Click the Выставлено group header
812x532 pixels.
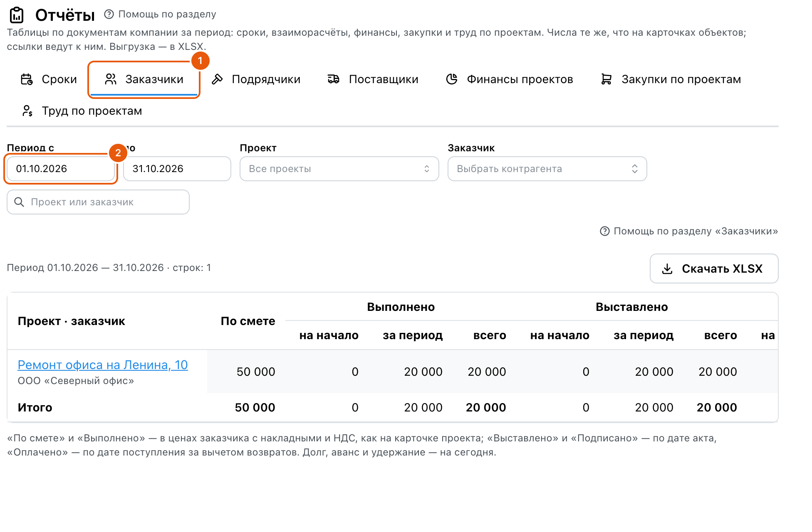pos(632,307)
